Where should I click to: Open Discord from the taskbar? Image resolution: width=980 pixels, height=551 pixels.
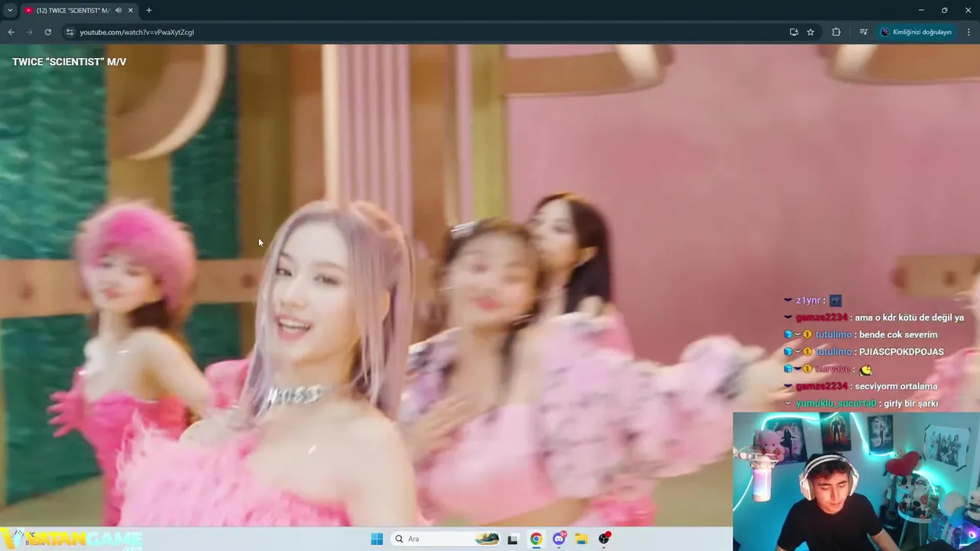559,539
